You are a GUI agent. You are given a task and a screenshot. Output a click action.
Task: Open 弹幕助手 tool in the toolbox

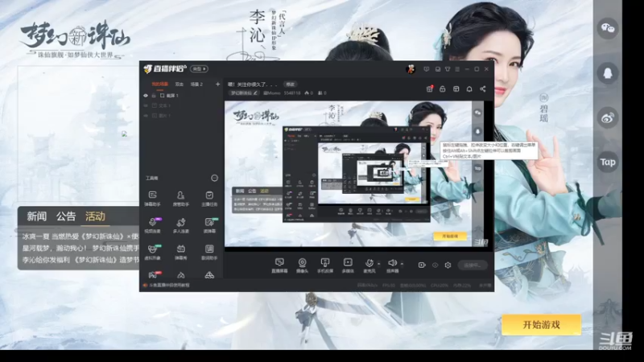point(152,198)
